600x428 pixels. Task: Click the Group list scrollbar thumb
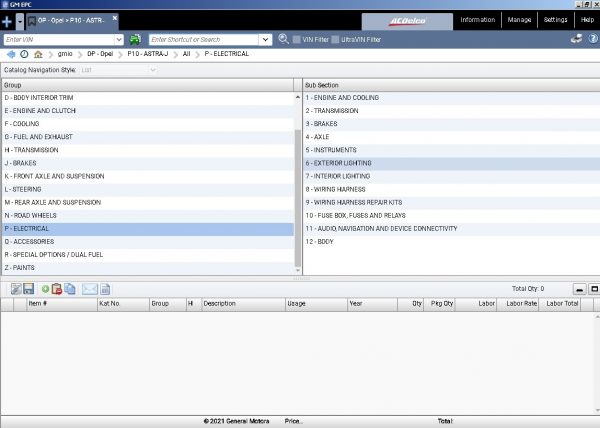pos(298,198)
